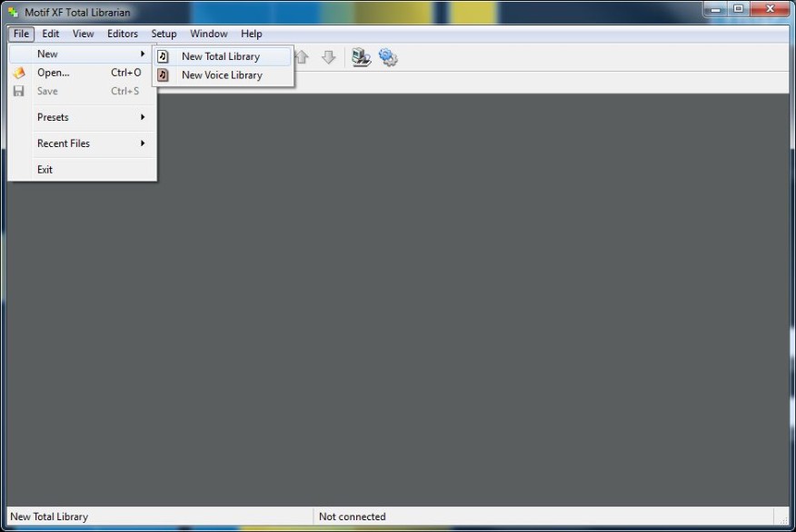796x532 pixels.
Task: Expand the New submenu entry
Action: tap(83, 54)
